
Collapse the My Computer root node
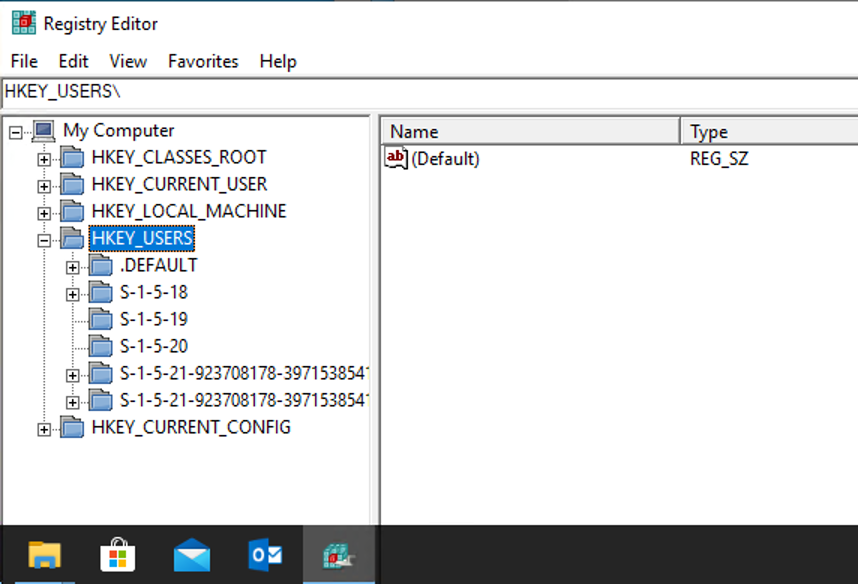pos(16,132)
